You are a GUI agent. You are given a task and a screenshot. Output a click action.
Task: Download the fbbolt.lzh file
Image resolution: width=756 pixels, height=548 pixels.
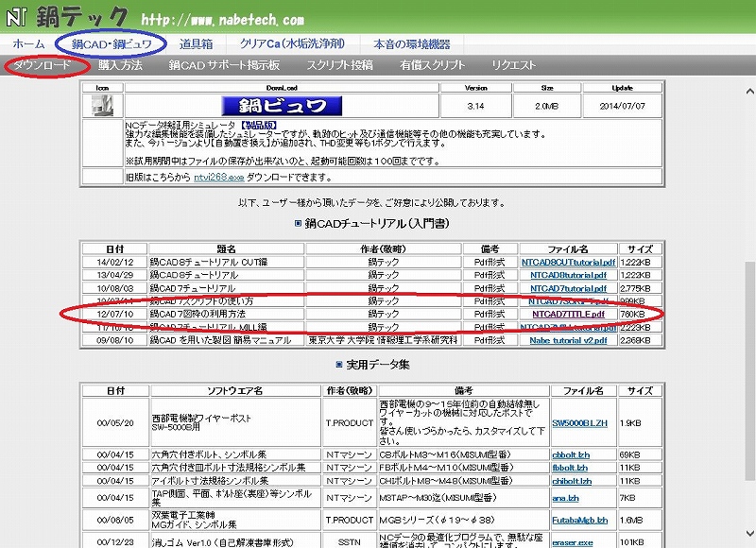click(570, 468)
